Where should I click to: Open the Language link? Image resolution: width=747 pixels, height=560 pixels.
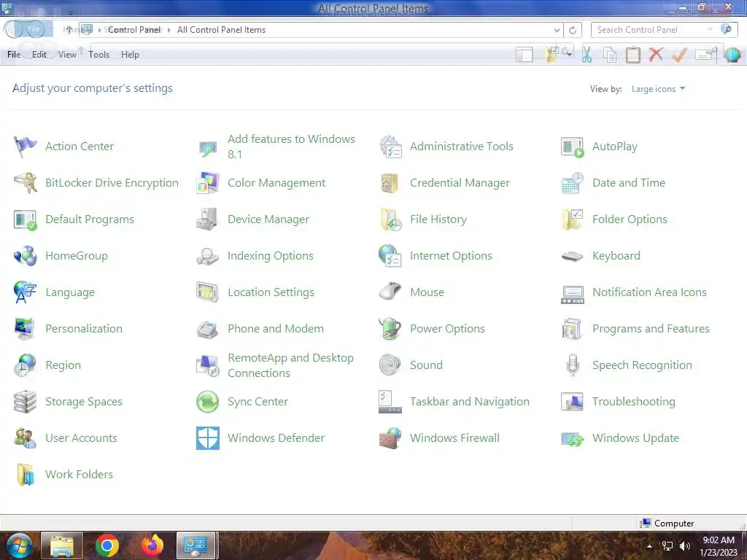pos(69,292)
